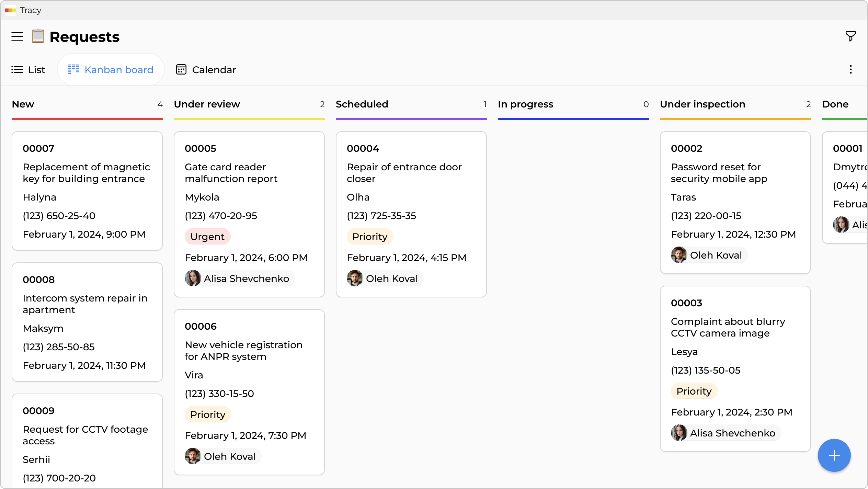Click the Priority tag on card 00004
The height and width of the screenshot is (489, 868).
[370, 237]
